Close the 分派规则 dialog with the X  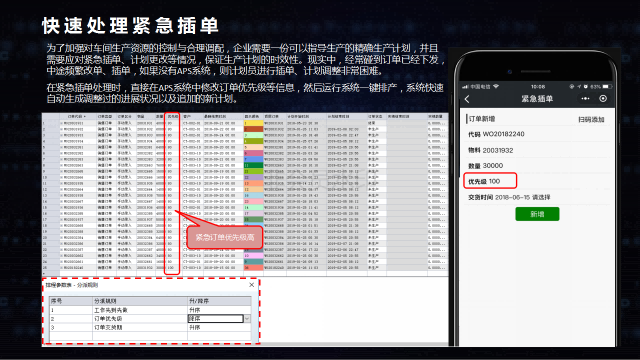(251, 285)
